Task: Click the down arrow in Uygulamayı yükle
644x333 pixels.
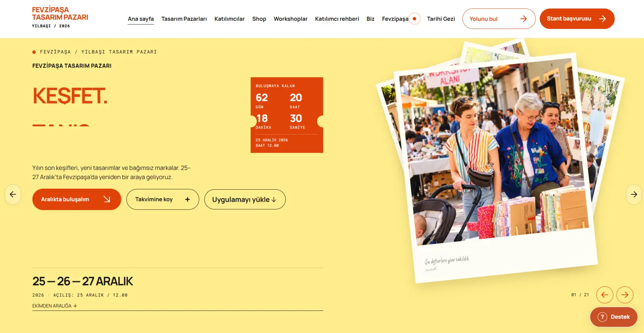Action: coord(274,200)
